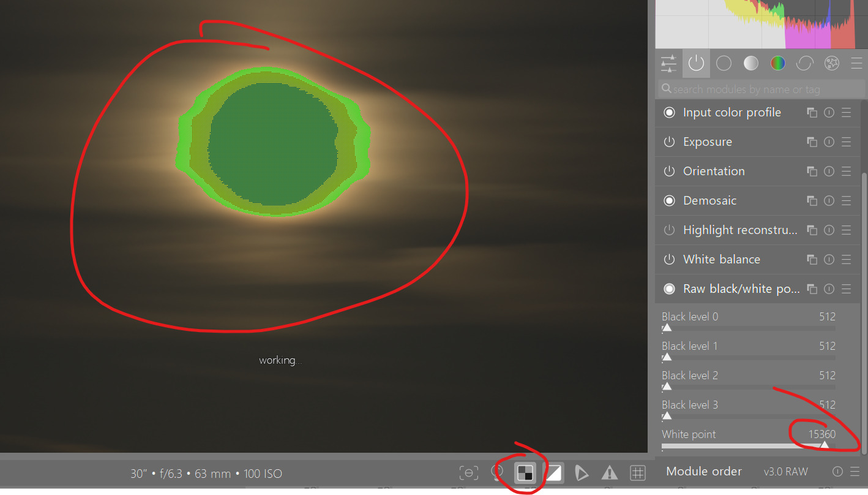Viewport: 868px width, 495px height.
Task: Toggle raw overexposed indicator checkerboard icon
Action: point(525,473)
